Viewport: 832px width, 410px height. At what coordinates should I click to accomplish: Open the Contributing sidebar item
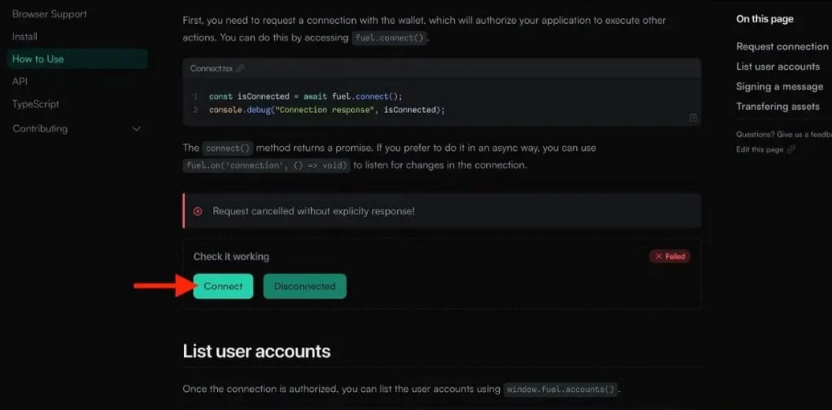[x=40, y=129]
